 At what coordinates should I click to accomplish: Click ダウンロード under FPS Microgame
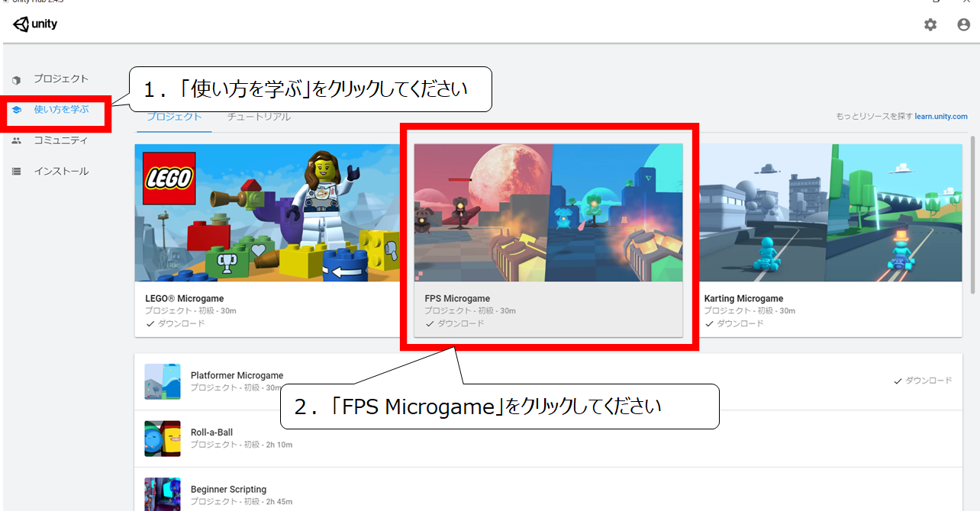coord(455,323)
